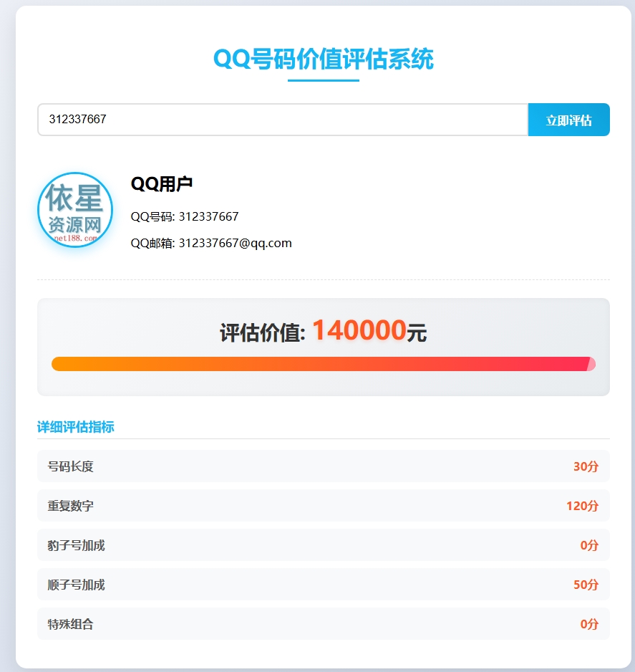The image size is (635, 672).
Task: Click the QQ号码价值评估系统 page title
Action: [x=324, y=59]
